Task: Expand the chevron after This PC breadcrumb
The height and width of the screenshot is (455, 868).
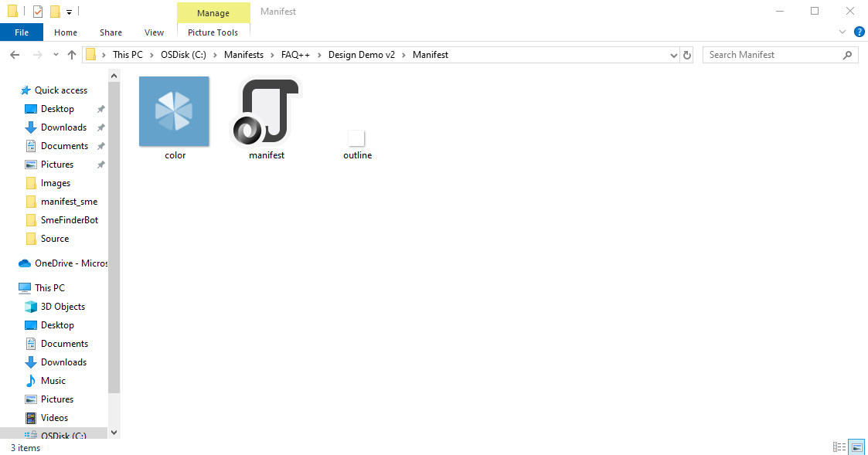Action: 151,55
